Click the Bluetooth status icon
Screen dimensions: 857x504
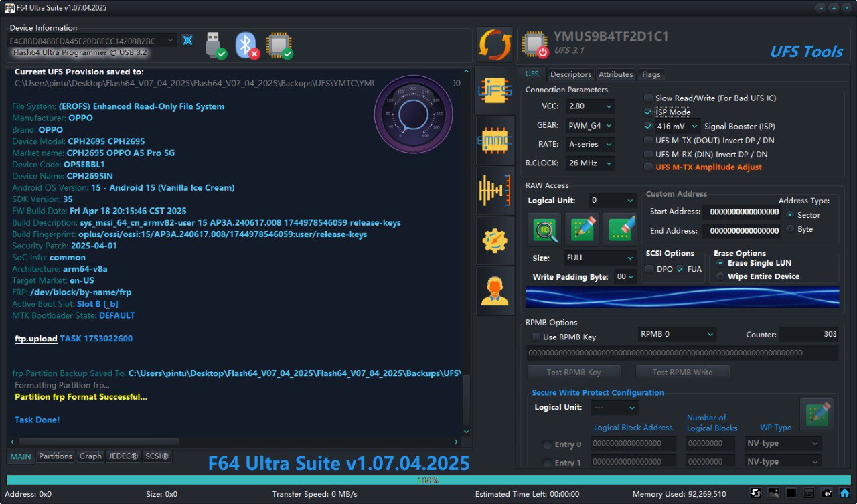click(247, 45)
